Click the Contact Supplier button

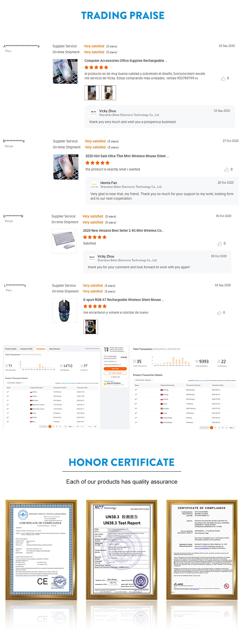coord(115,373)
